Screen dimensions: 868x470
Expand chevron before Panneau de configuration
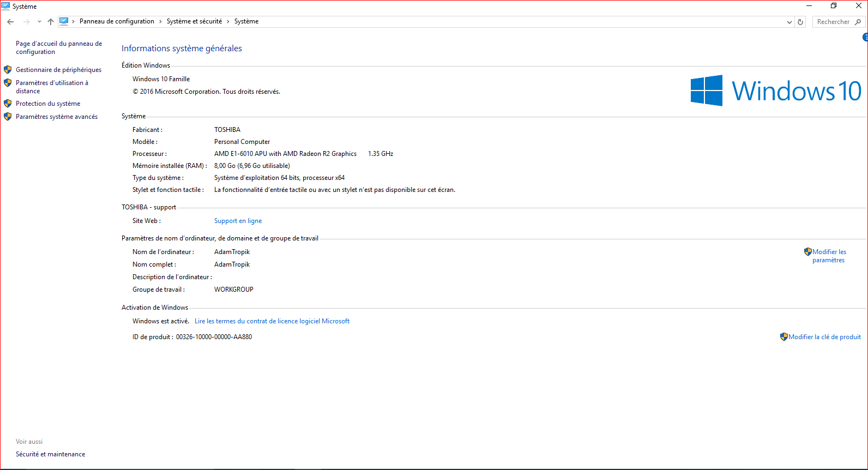tap(73, 22)
